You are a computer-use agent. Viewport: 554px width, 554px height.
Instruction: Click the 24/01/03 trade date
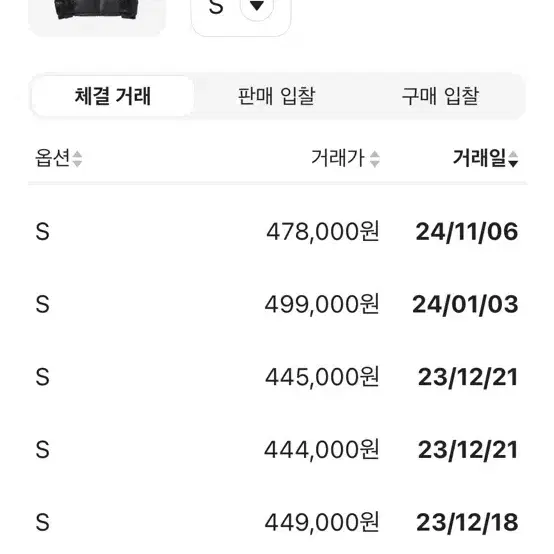tap(465, 305)
